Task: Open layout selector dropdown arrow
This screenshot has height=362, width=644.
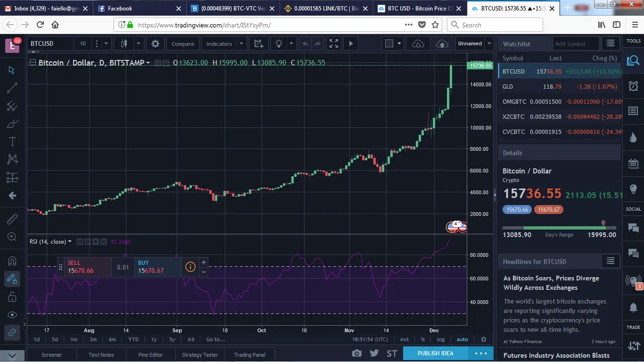Action: (399, 44)
